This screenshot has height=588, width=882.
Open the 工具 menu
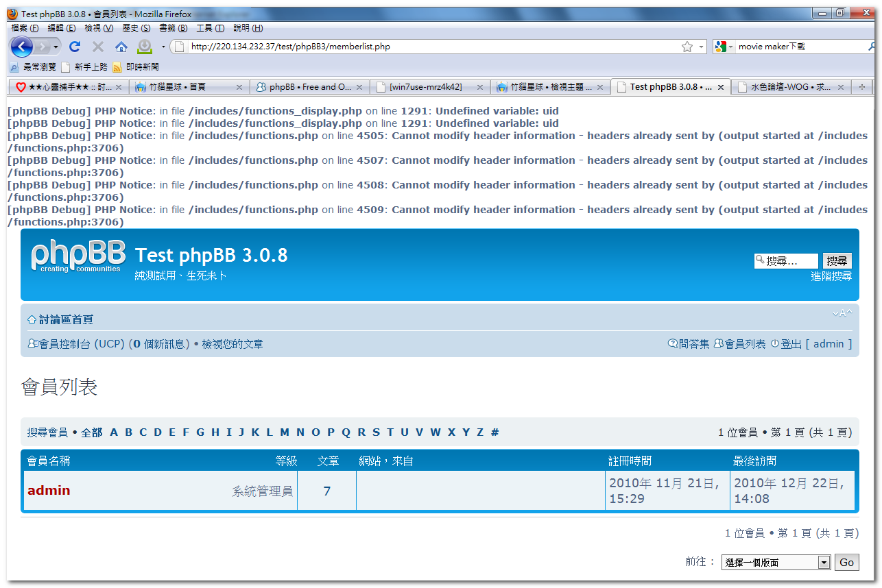(x=210, y=28)
